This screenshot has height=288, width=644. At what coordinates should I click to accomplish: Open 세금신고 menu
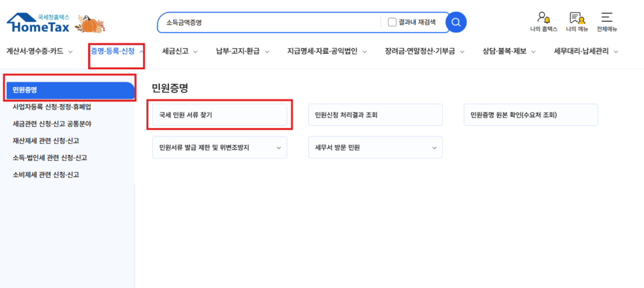[x=180, y=52]
